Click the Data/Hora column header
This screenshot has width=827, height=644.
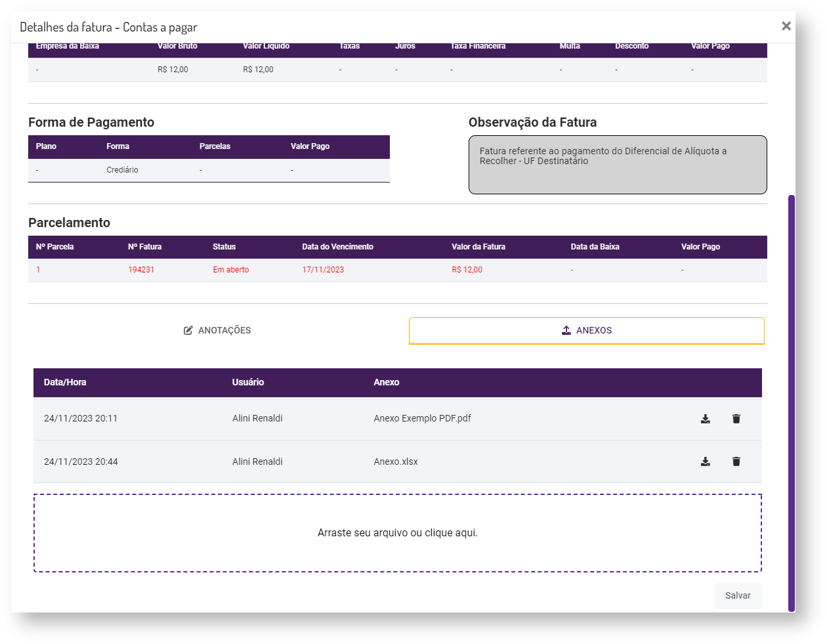[x=65, y=382]
